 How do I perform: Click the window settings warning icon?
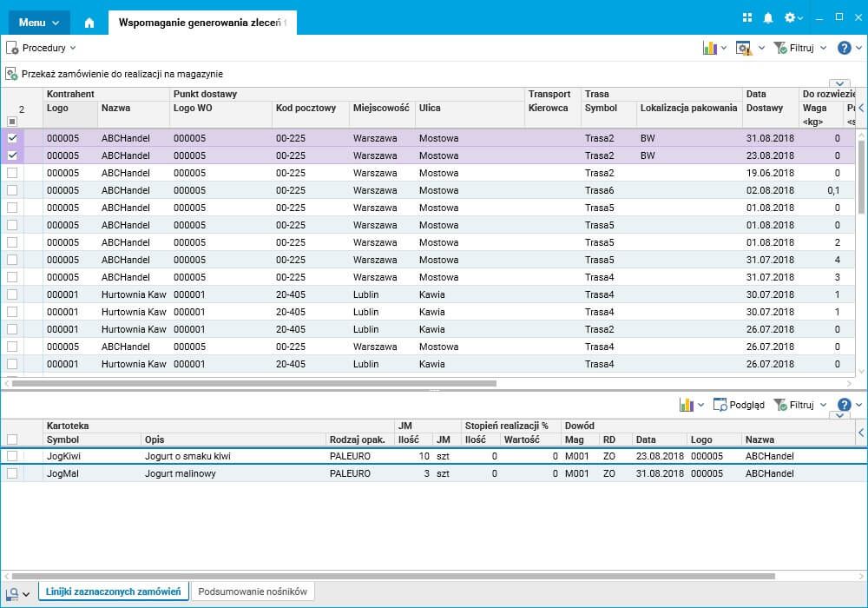click(x=744, y=48)
